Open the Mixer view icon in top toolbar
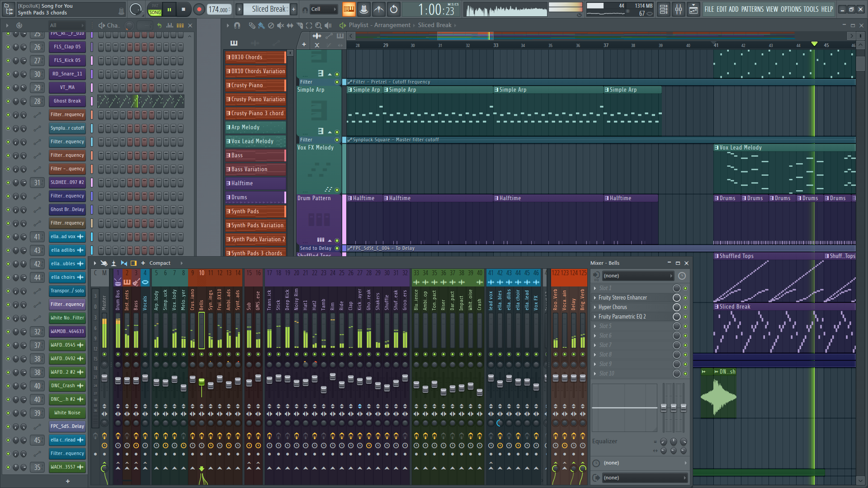This screenshot has width=868, height=488. [679, 9]
